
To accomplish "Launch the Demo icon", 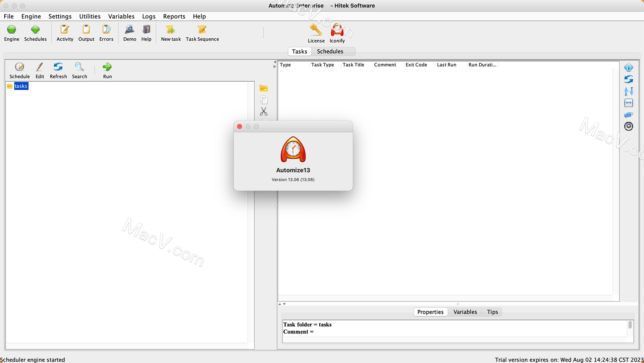I will (129, 33).
